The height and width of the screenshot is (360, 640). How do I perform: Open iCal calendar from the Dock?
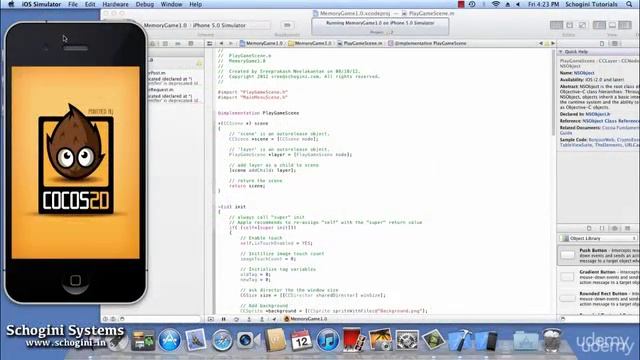(x=301, y=340)
